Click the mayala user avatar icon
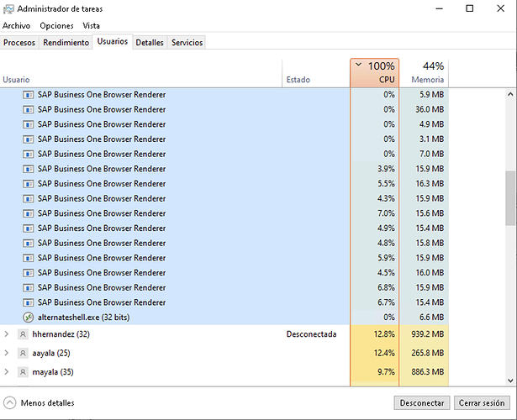This screenshot has height=420, width=517. 23,372
